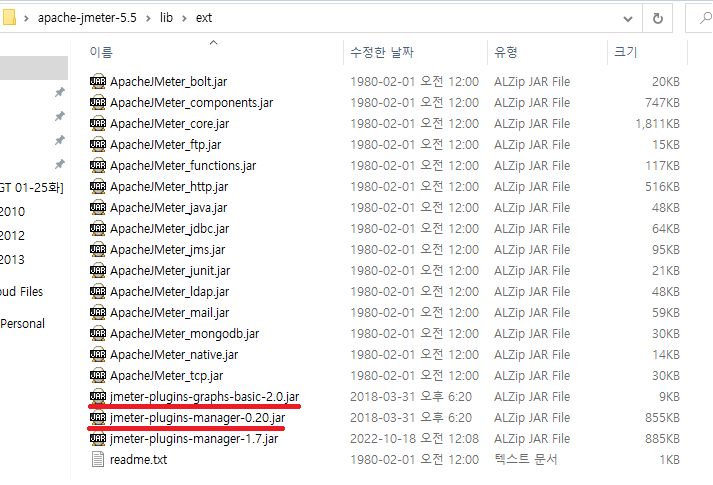Open the address bar history dropdown
Screen dimensions: 713x485
point(628,19)
